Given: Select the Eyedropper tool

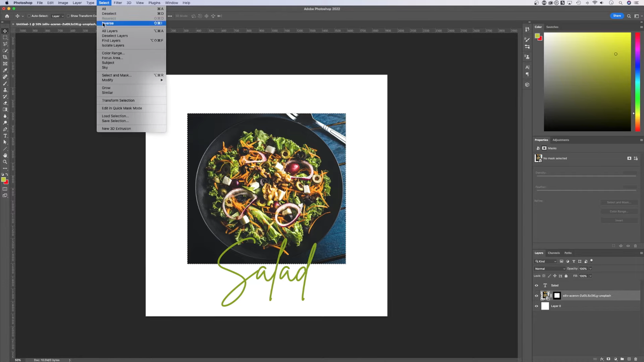Looking at the screenshot, I should point(5,69).
